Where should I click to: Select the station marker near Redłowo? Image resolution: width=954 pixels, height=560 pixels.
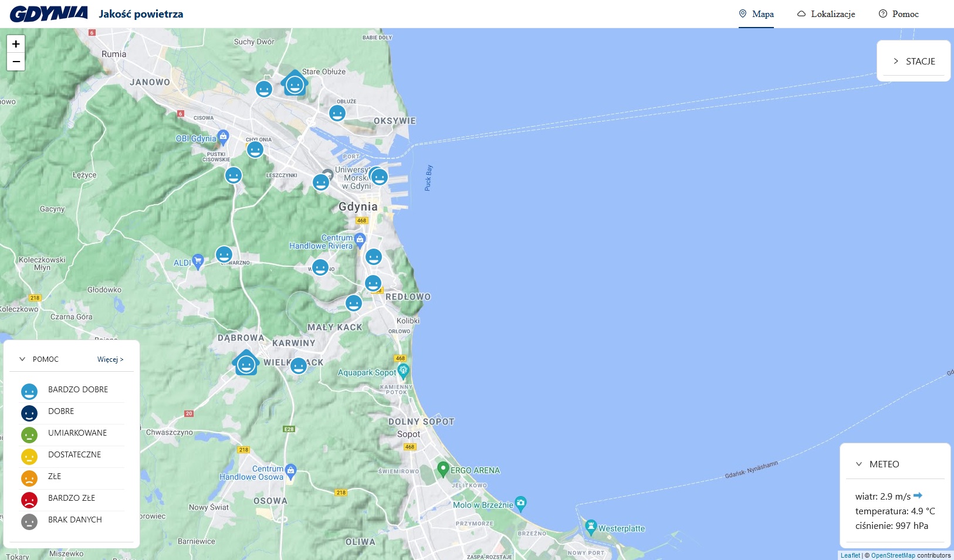(x=373, y=284)
